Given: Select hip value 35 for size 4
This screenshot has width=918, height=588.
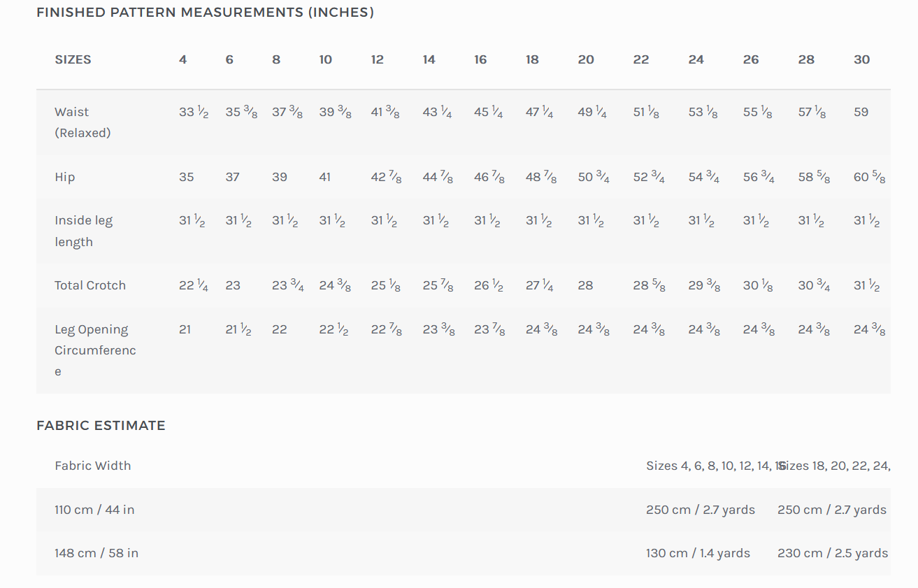Looking at the screenshot, I should point(186,177).
